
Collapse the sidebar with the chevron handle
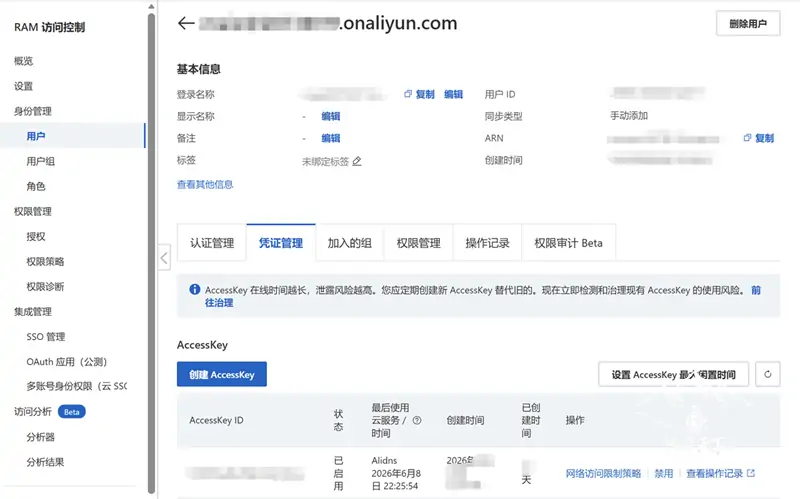(x=164, y=258)
